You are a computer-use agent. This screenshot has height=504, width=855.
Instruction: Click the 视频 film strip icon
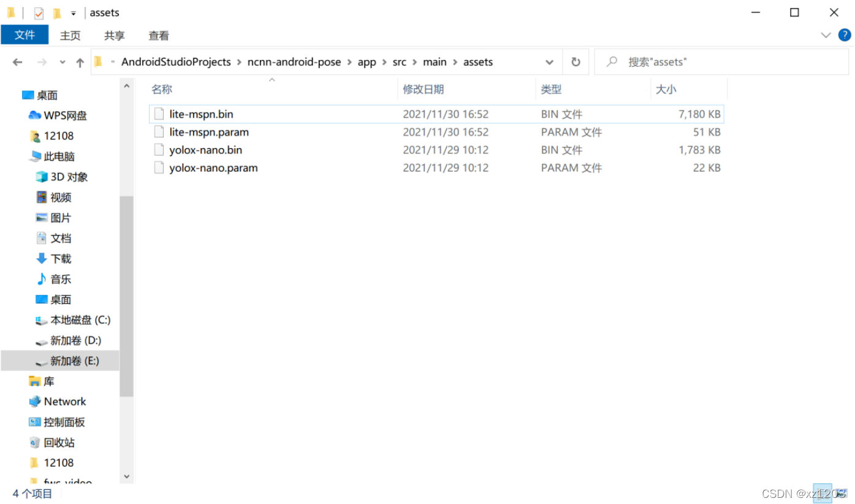(42, 197)
